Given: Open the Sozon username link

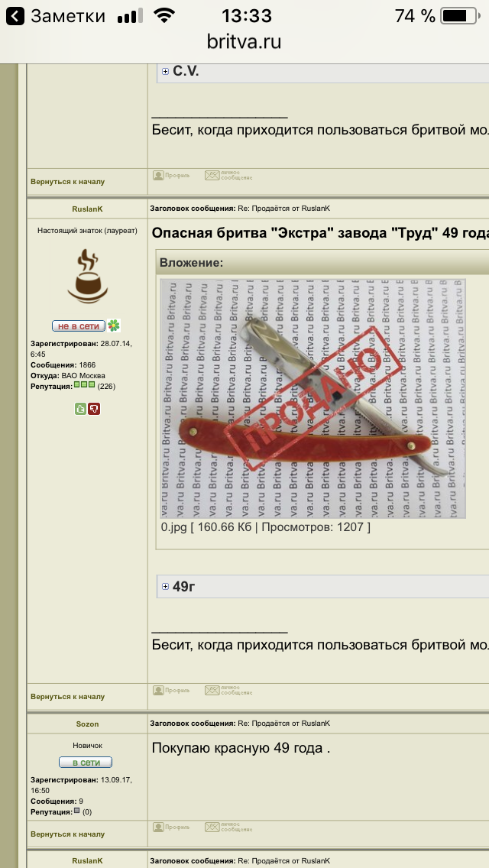Looking at the screenshot, I should (x=88, y=724).
